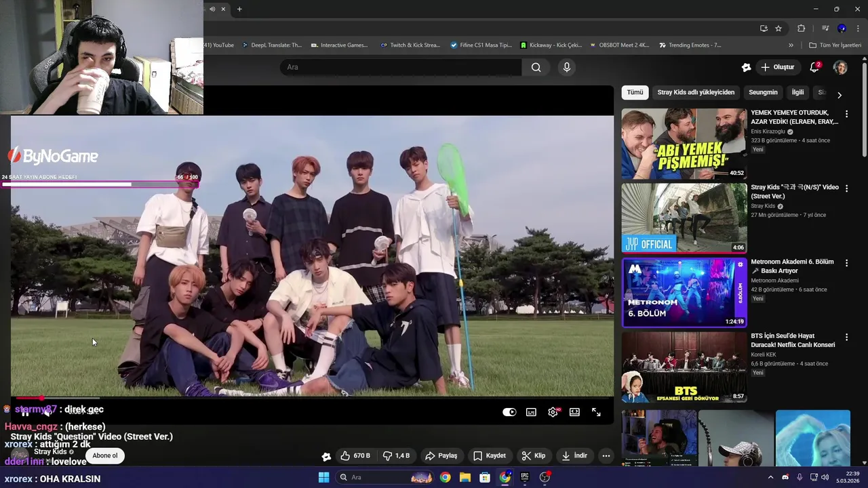Click the sparkle icon beside like button

[x=326, y=456]
